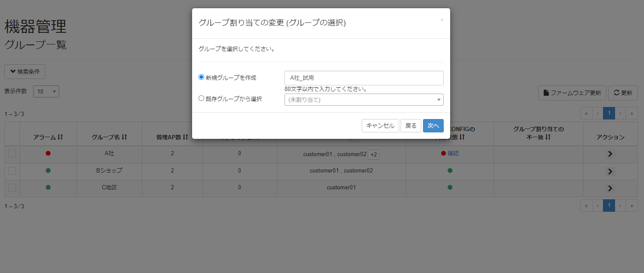Check the row checkbox for A社
This screenshot has width=644, height=273.
coord(12,154)
